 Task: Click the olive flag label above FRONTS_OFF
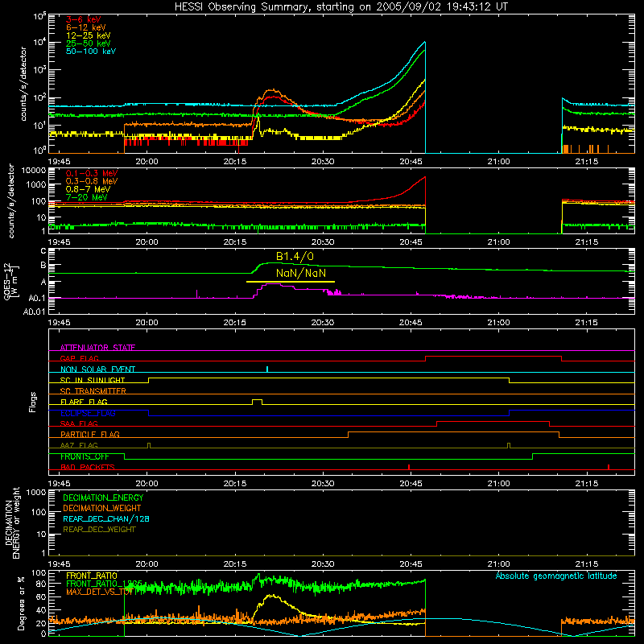pos(79,446)
